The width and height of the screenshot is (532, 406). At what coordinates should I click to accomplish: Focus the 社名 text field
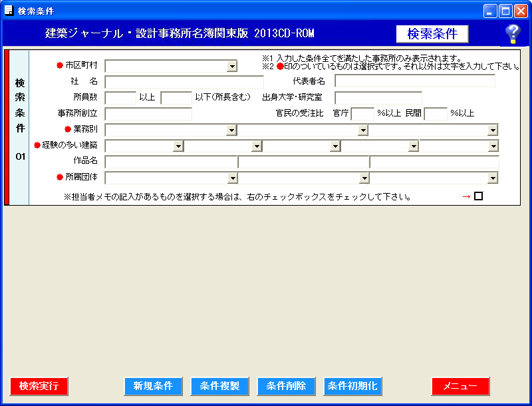[184, 82]
